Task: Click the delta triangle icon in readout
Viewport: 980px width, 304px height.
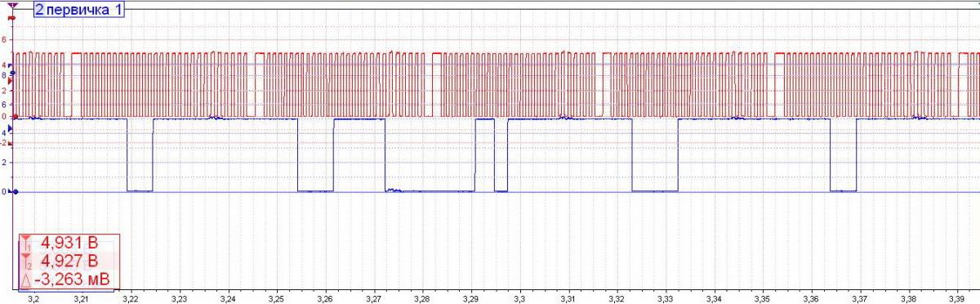Action: (x=26, y=279)
